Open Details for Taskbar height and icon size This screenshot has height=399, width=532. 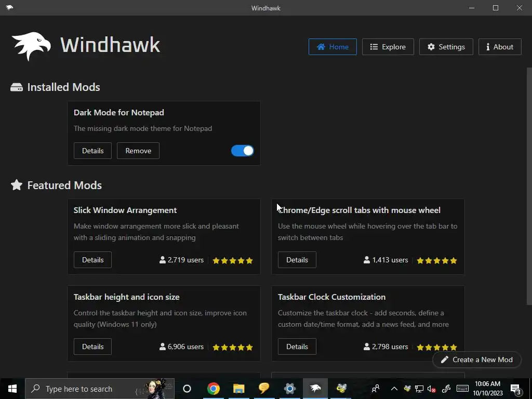point(92,347)
